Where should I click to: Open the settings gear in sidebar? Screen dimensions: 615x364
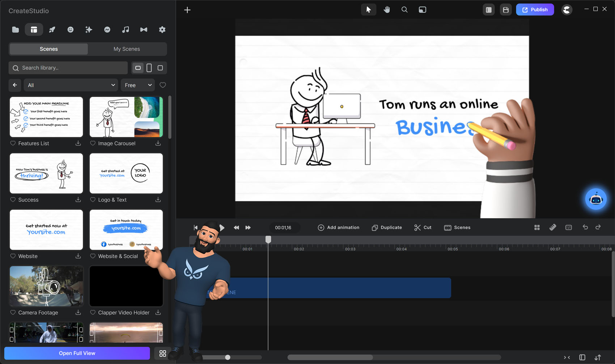point(162,30)
